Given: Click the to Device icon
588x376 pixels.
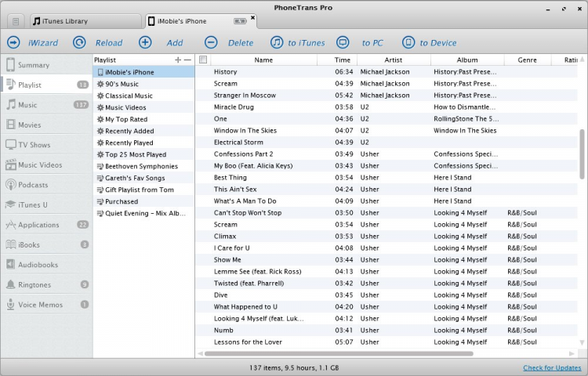Looking at the screenshot, I should [408, 43].
